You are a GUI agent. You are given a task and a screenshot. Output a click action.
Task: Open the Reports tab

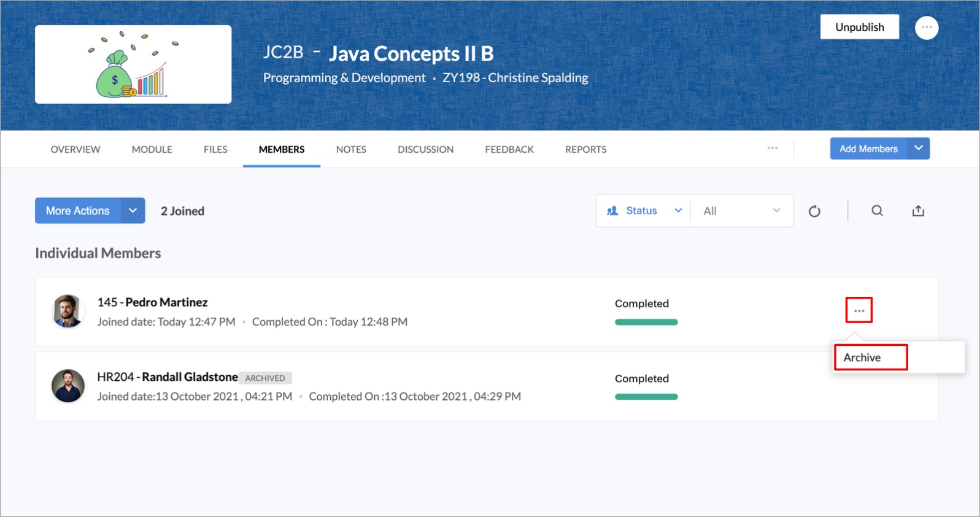point(585,149)
